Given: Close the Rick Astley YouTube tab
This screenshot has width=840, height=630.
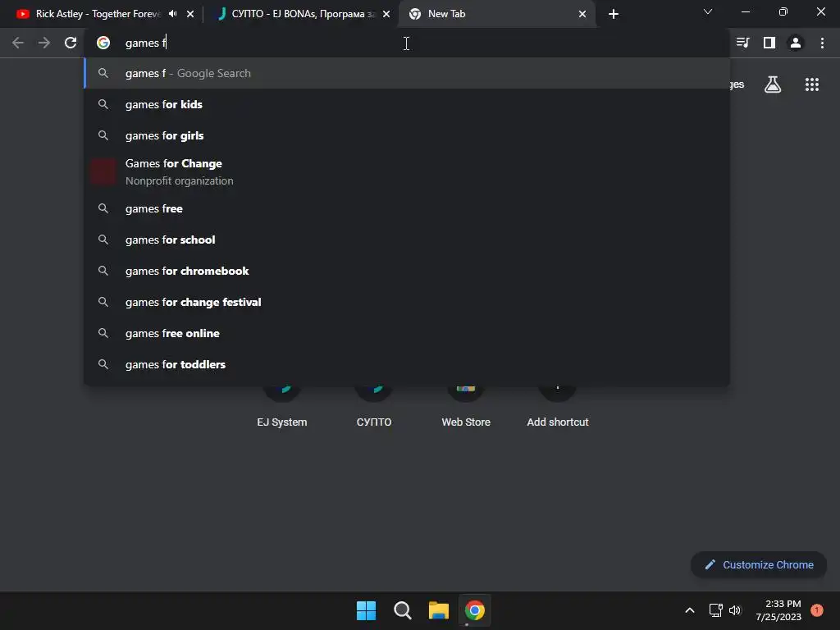Looking at the screenshot, I should (x=190, y=14).
